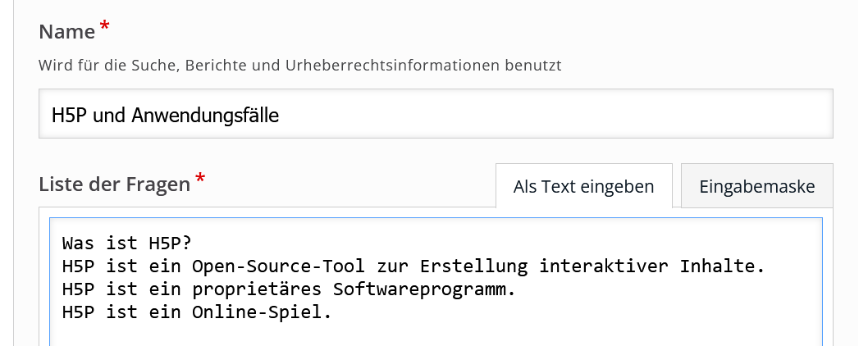Click the Name field description text
The width and height of the screenshot is (868, 346).
[299, 66]
